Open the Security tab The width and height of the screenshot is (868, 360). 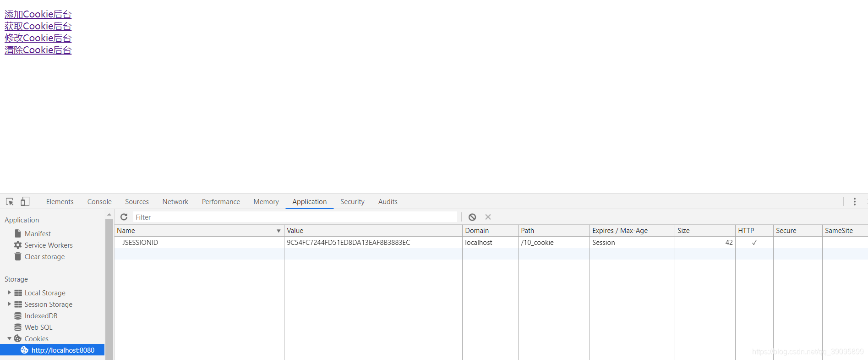point(352,202)
